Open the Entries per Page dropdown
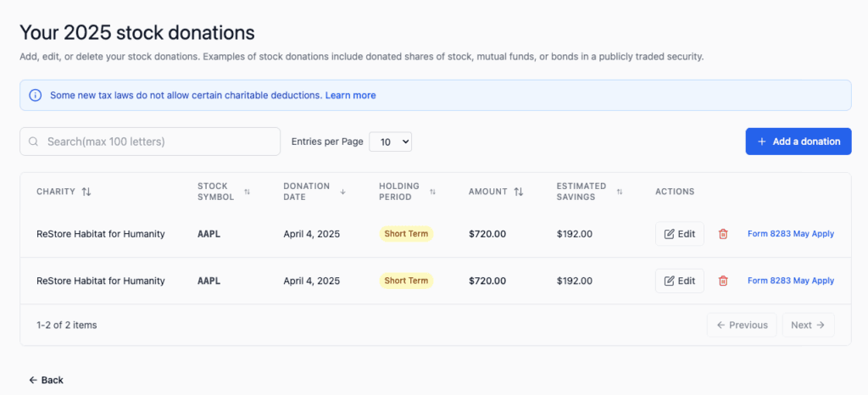868x395 pixels. [390, 142]
